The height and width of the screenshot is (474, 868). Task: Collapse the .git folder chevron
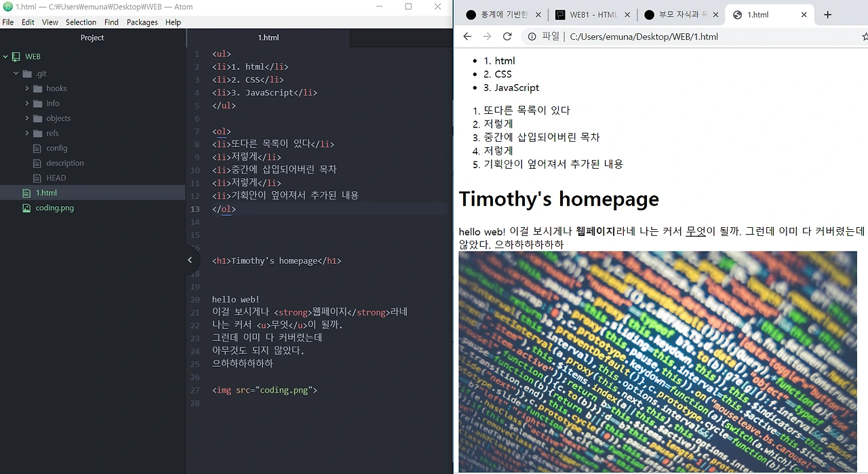coord(16,73)
